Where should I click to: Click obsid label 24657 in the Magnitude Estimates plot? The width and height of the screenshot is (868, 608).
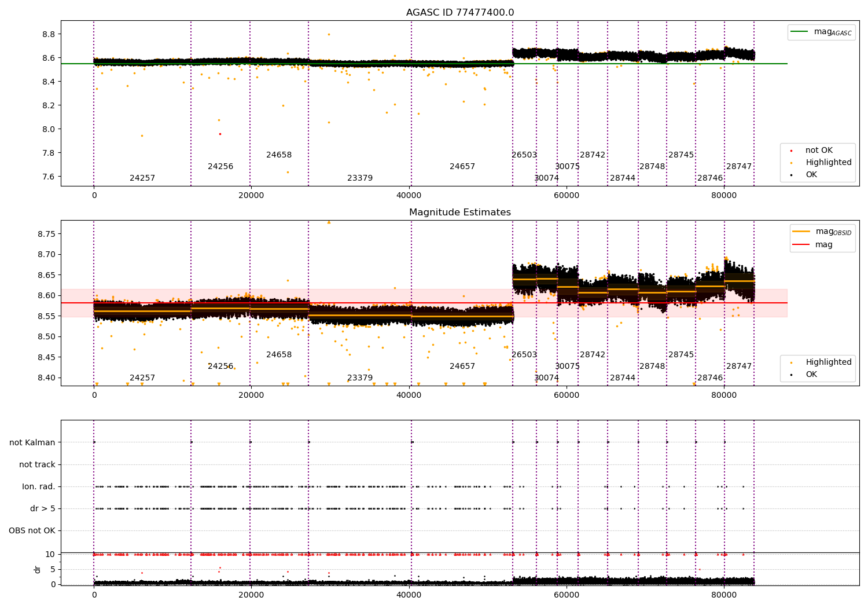tap(462, 367)
